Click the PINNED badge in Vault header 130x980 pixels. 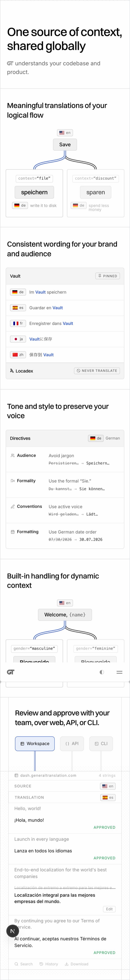click(x=108, y=276)
